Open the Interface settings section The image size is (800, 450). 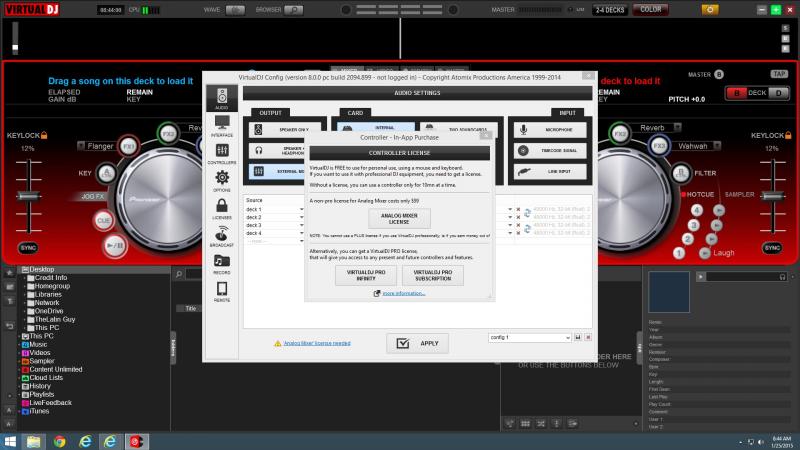click(x=221, y=126)
